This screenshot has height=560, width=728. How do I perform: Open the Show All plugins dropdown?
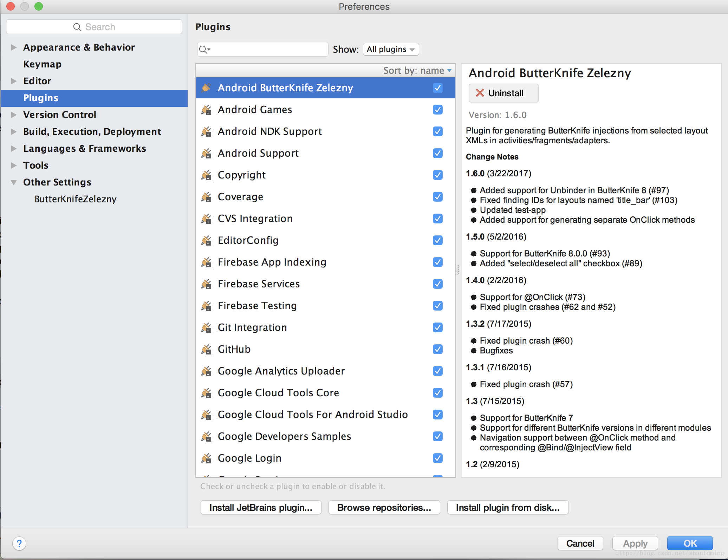391,49
